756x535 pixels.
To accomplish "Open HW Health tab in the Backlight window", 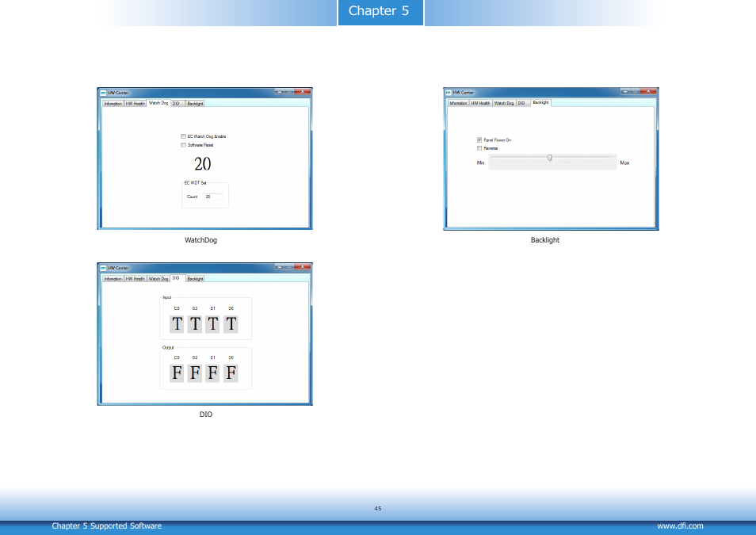I will (x=480, y=103).
